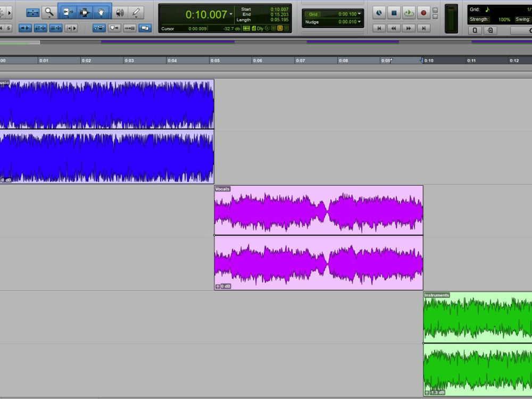This screenshot has height=399, width=532.
Task: Toggle Link Track and Edit Selection
Action: point(56,28)
